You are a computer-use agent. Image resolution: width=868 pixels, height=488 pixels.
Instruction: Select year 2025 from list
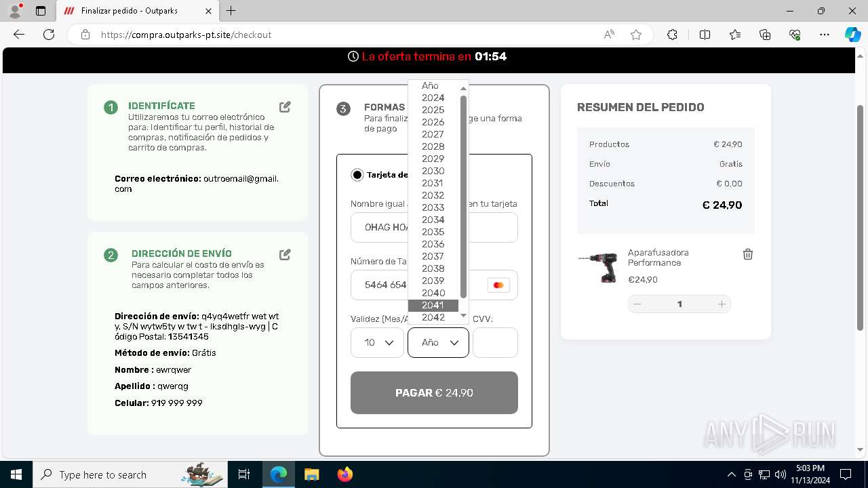click(x=433, y=110)
